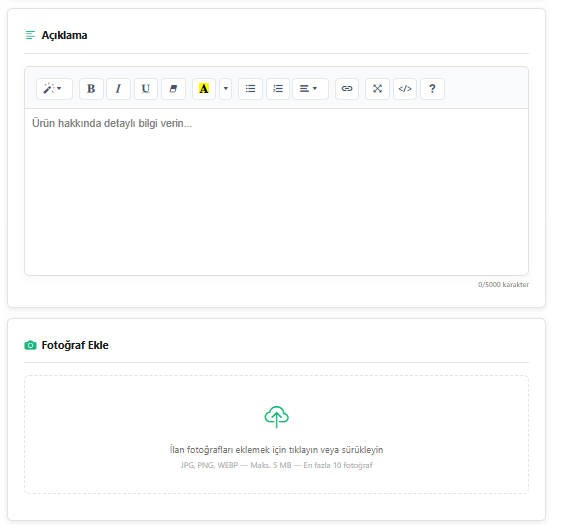Toggle fullscreen editor mode

[377, 89]
